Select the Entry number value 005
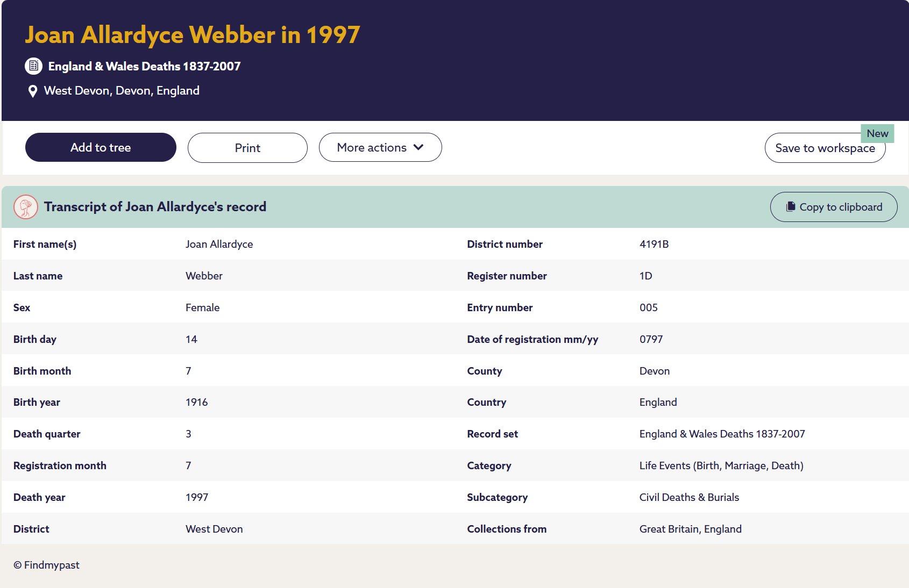 pyautogui.click(x=648, y=307)
